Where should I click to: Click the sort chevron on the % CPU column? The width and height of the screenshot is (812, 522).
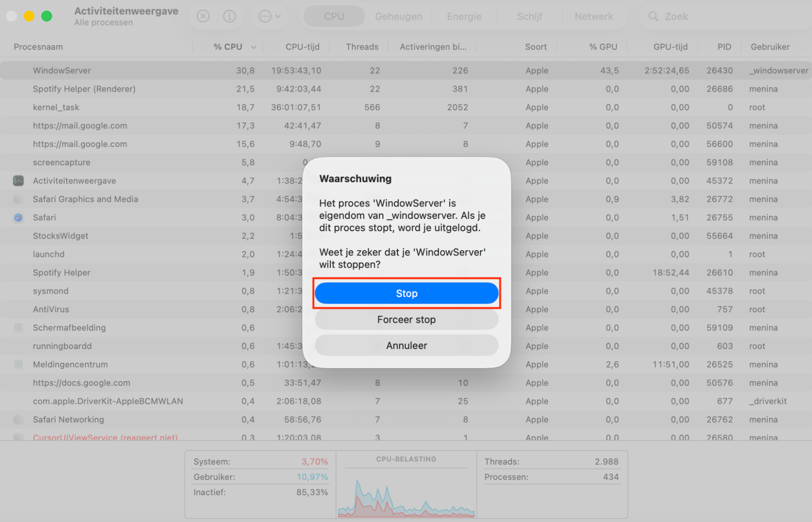[254, 47]
